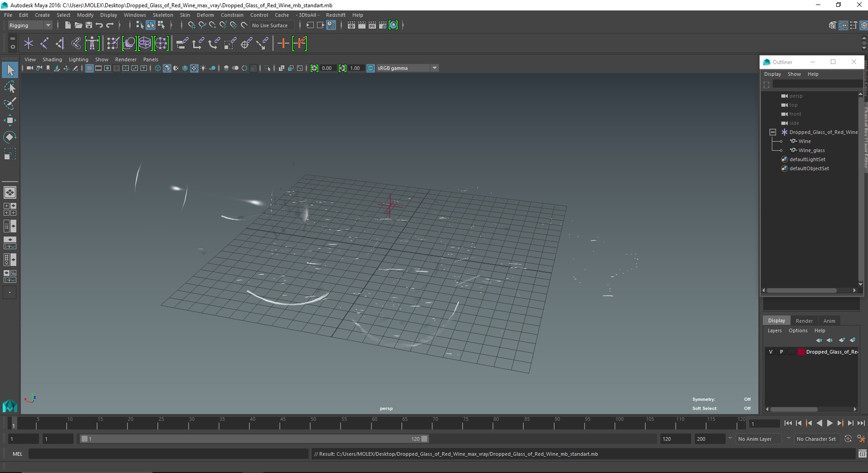Collapse the Dropped_Glass_of_Red_Wine outliner node
The height and width of the screenshot is (473, 868).
coord(773,132)
